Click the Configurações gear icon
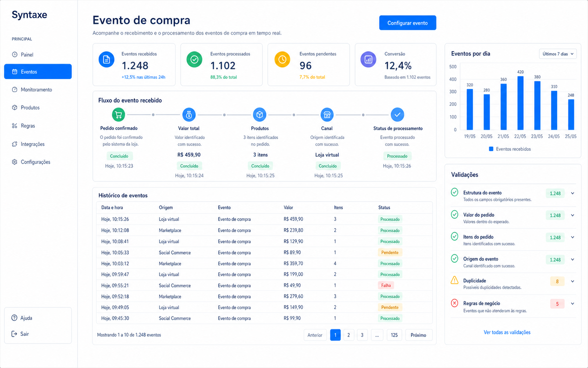Viewport: 588px width, 368px height. coord(15,162)
